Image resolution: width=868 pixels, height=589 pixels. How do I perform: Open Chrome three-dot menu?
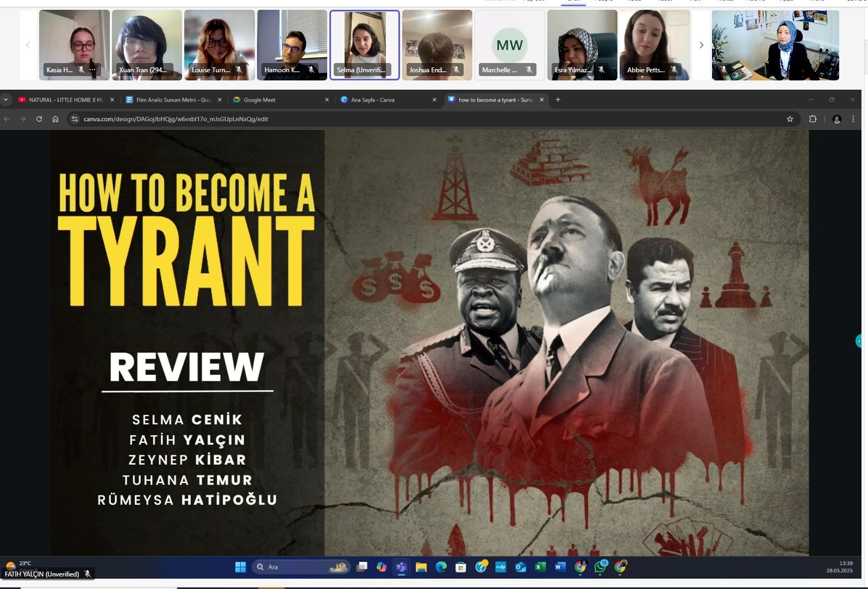click(853, 119)
